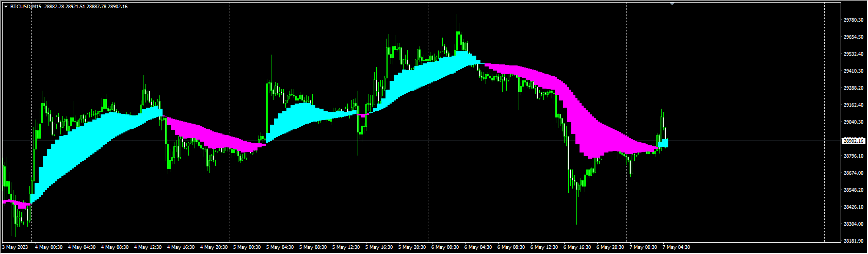Click the 28796.10 price axis label

pyautogui.click(x=854, y=156)
